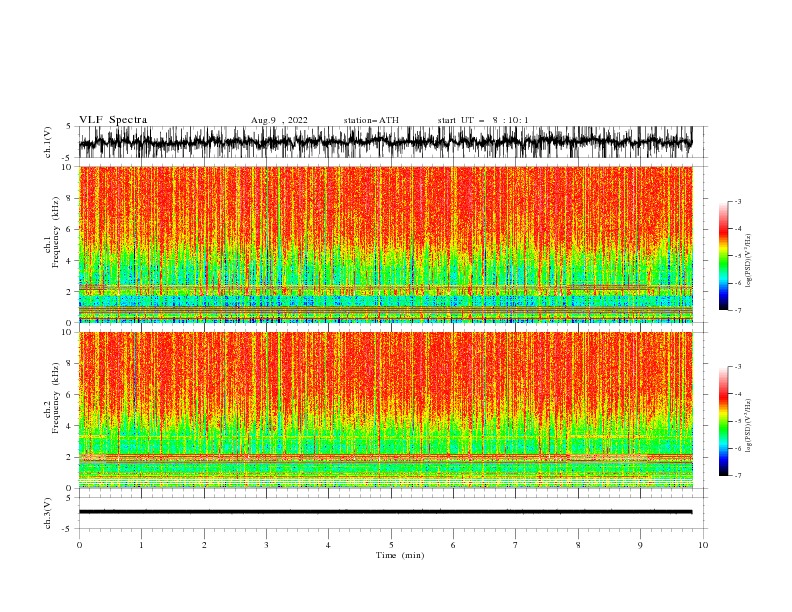
Task: Click inside the ch.1 spectrogram panel
Action: point(385,244)
